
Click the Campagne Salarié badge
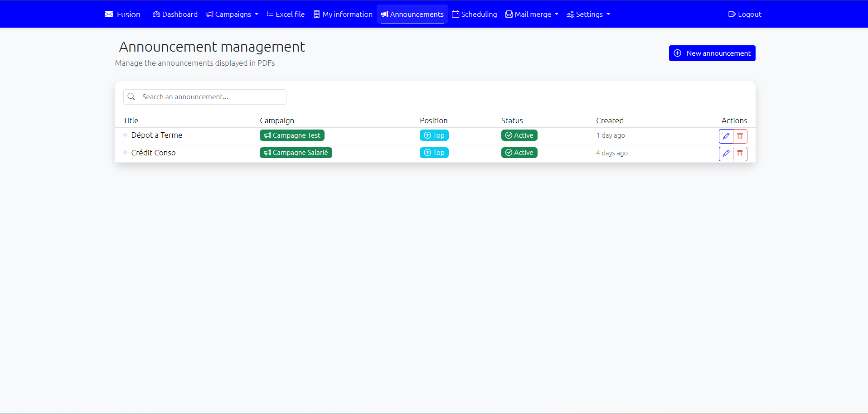(x=296, y=153)
